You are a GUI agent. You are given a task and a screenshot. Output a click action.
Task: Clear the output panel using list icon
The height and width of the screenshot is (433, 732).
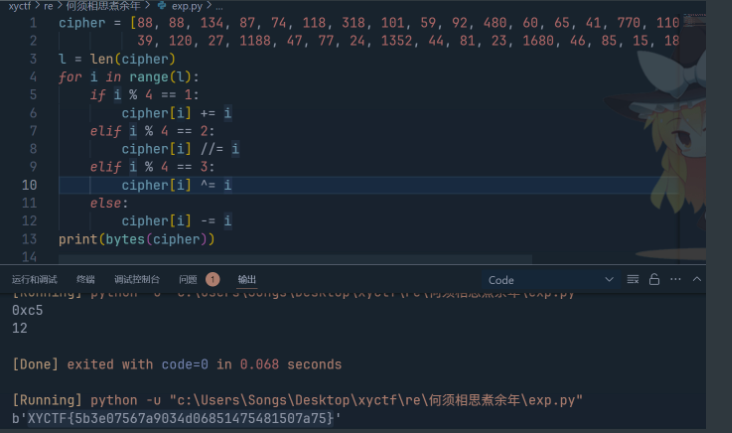(632, 280)
